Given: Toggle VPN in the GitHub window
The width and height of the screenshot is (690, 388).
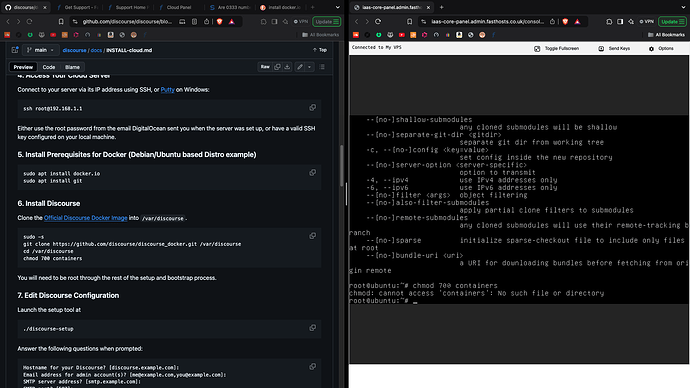Looking at the screenshot, I should tap(301, 22).
